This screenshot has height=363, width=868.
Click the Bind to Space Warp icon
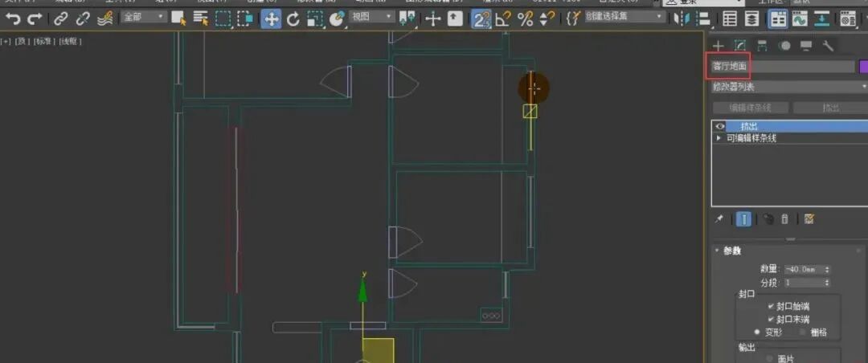(104, 19)
